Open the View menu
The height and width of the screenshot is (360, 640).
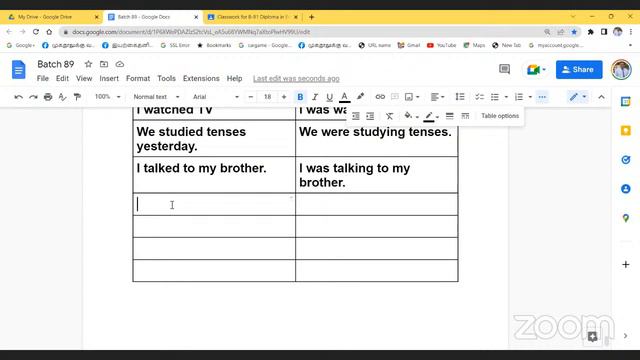84,78
